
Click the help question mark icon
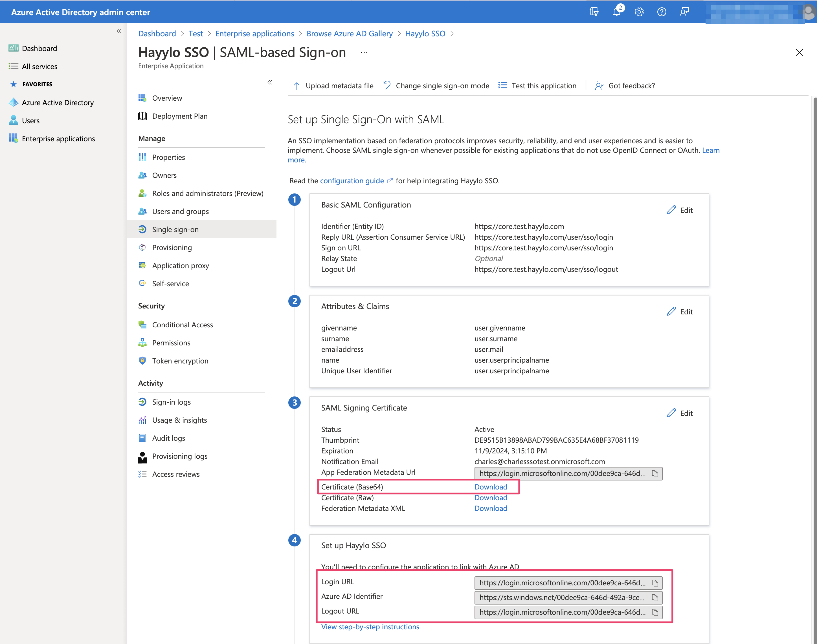pos(661,12)
